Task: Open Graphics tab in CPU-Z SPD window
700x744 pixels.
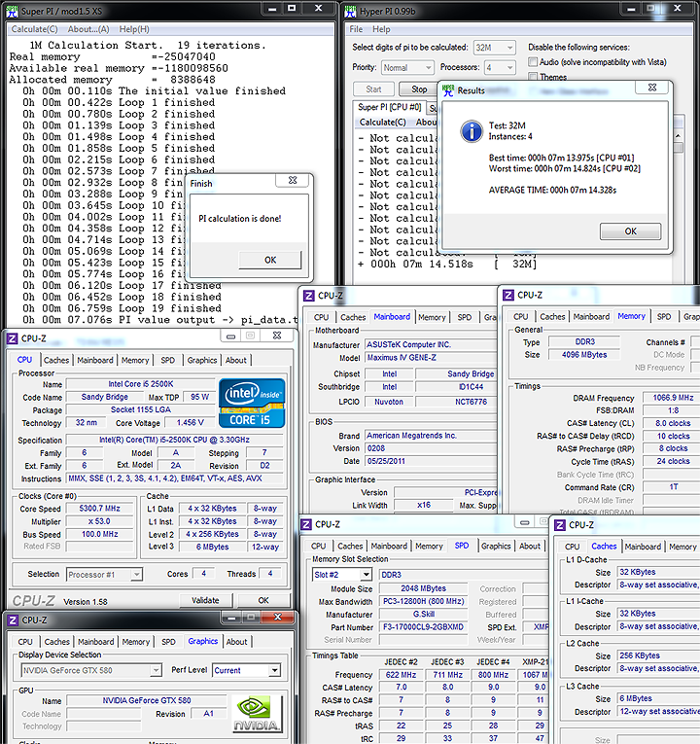Action: pyautogui.click(x=496, y=547)
